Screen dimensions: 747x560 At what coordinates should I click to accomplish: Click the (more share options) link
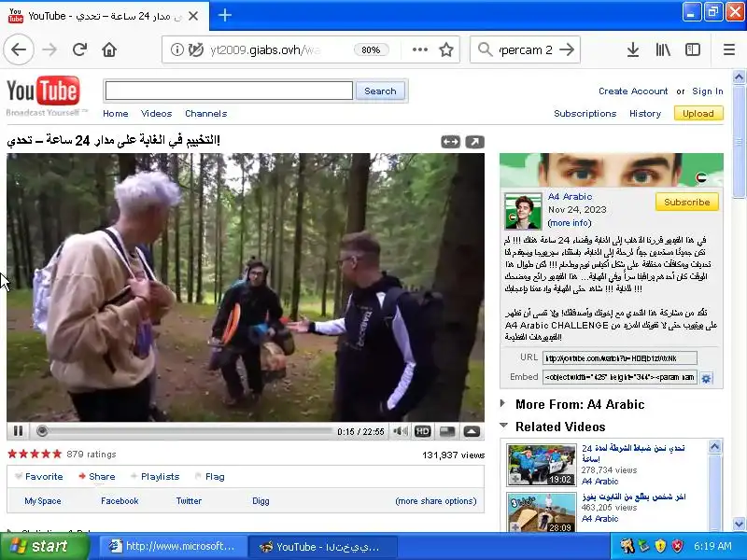click(436, 501)
